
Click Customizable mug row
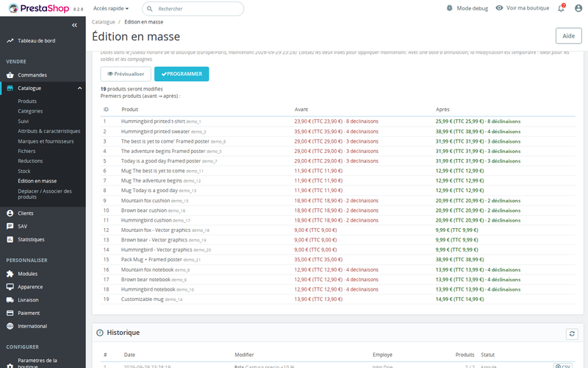(337, 300)
